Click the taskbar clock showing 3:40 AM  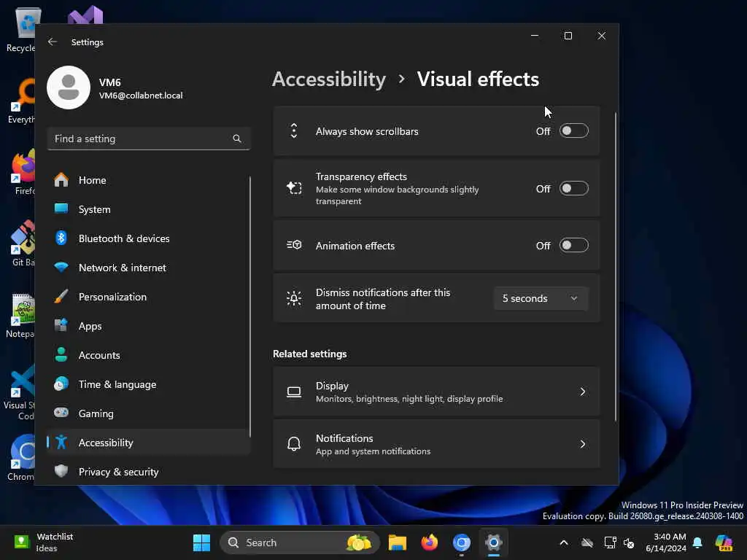pos(666,542)
